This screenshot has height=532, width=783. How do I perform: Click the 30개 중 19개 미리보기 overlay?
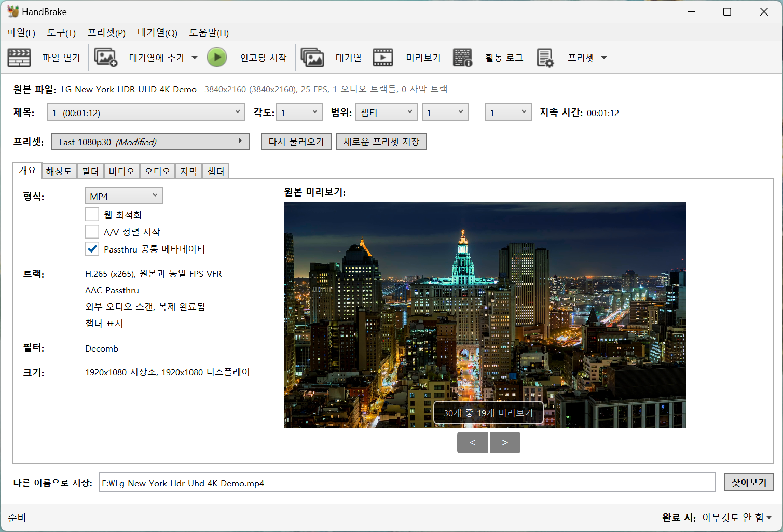pos(488,413)
